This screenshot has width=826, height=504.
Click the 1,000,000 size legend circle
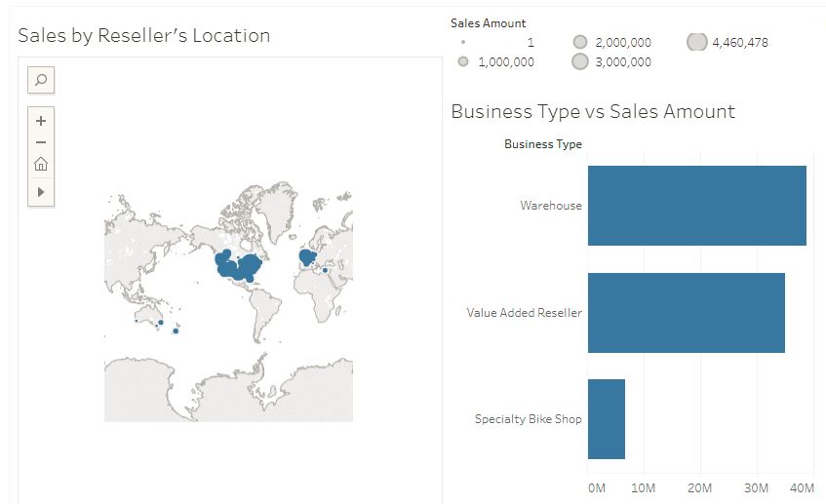click(463, 61)
